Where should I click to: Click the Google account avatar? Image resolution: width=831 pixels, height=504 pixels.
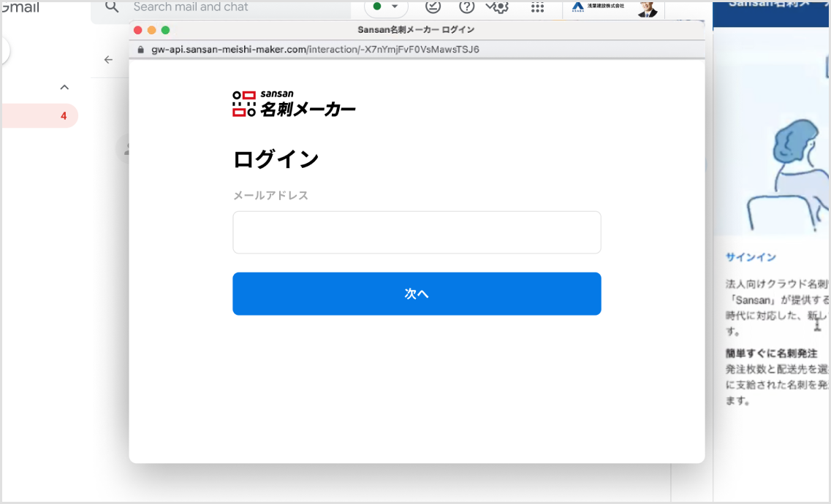pos(648,9)
